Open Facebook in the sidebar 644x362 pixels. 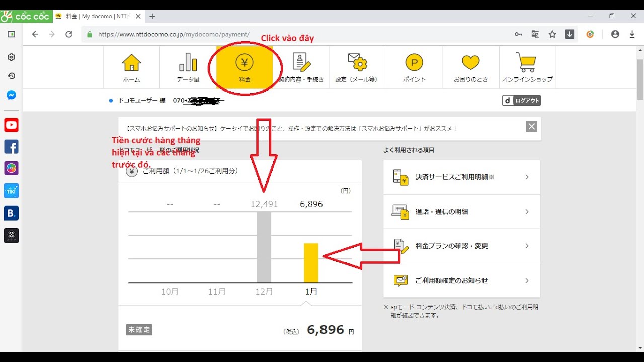pyautogui.click(x=11, y=147)
